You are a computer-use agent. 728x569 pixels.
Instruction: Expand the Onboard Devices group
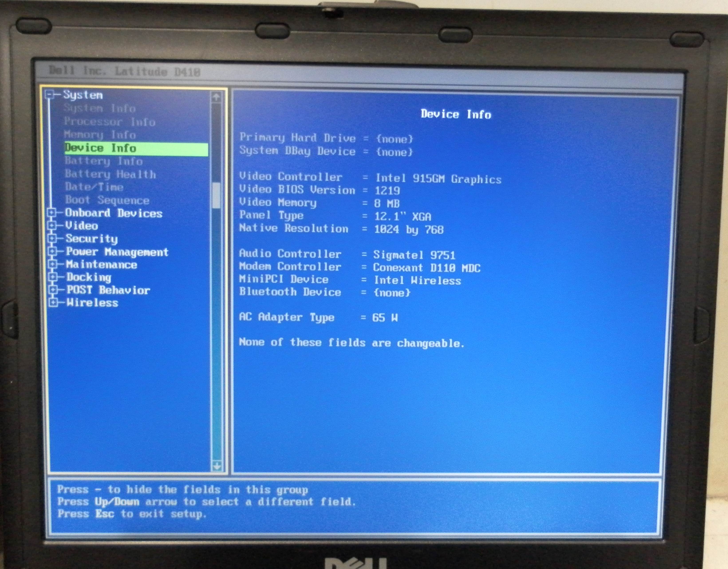[52, 212]
